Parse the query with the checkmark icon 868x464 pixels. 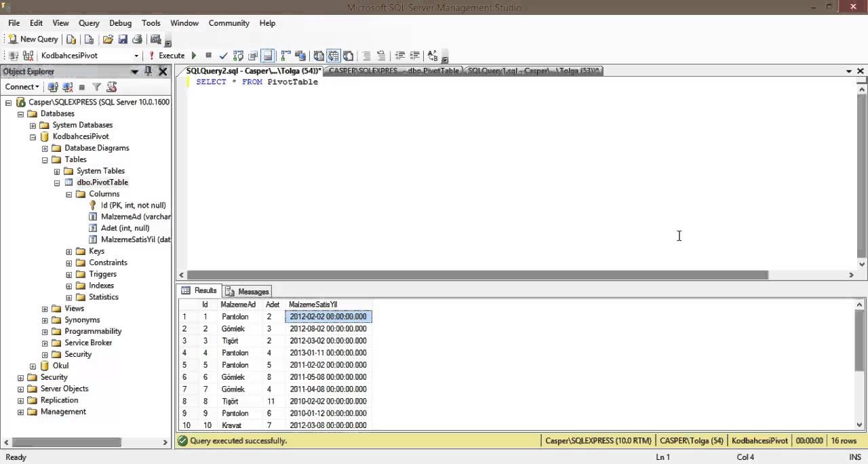(223, 56)
